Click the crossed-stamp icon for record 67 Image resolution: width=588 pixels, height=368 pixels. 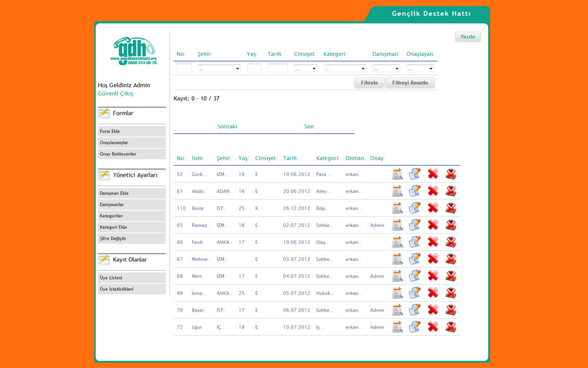[x=451, y=259]
